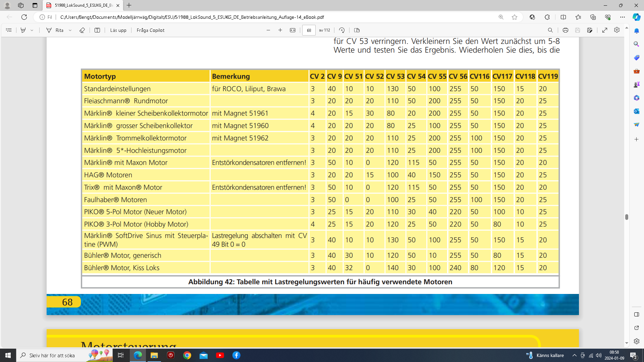Activate the Rita draw tool

point(55,30)
